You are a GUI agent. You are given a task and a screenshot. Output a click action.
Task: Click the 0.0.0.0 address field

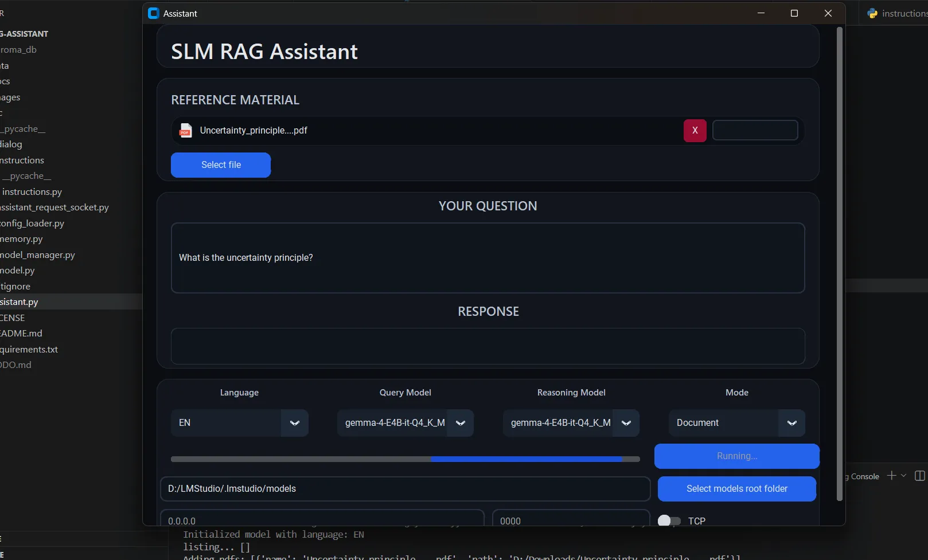[x=322, y=518]
